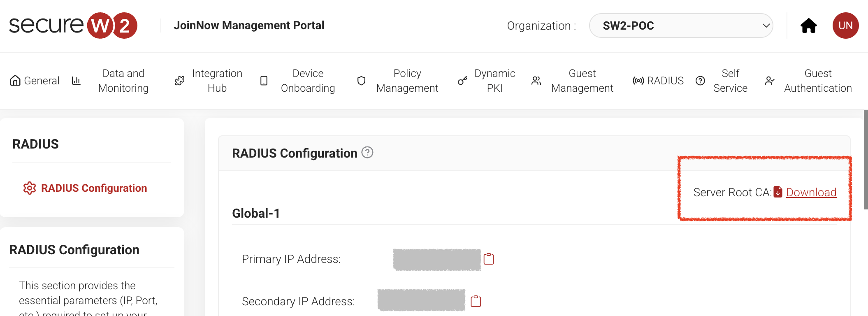Click the home icon in header

coord(808,26)
